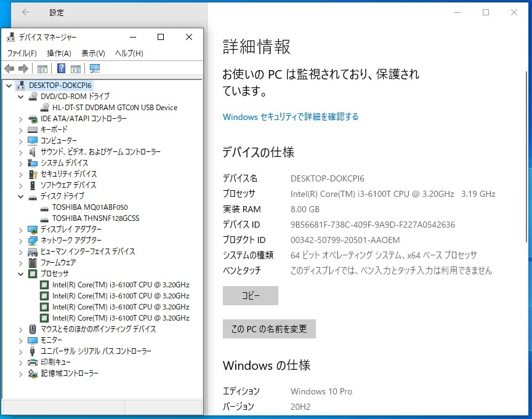Click the DVD/CD-ROM ドライブ disc icon

(x=33, y=97)
